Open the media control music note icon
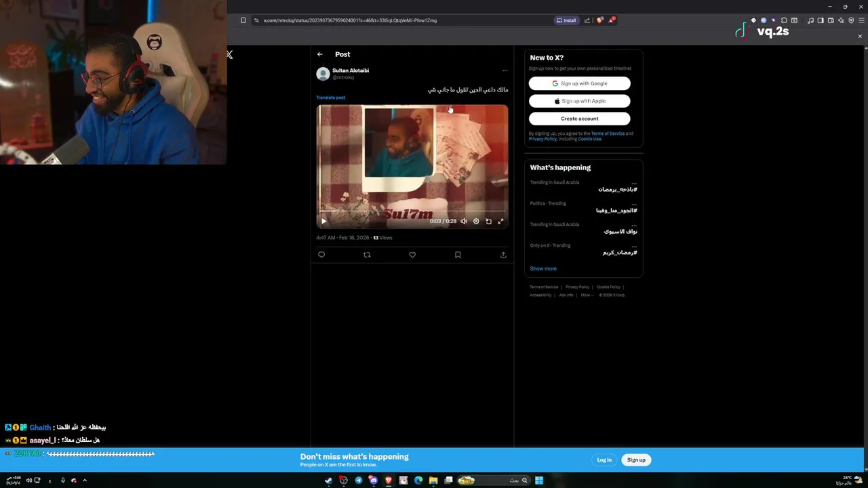The image size is (868, 488). click(810, 20)
